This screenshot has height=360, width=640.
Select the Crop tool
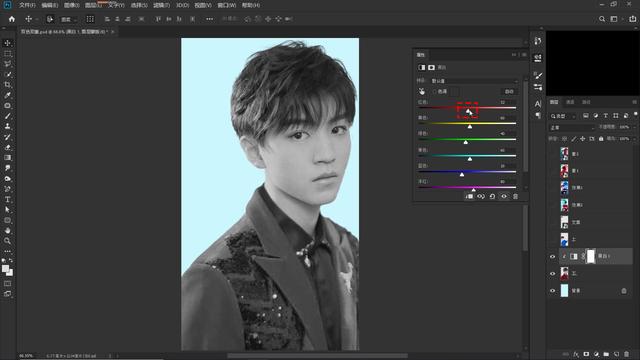7,85
